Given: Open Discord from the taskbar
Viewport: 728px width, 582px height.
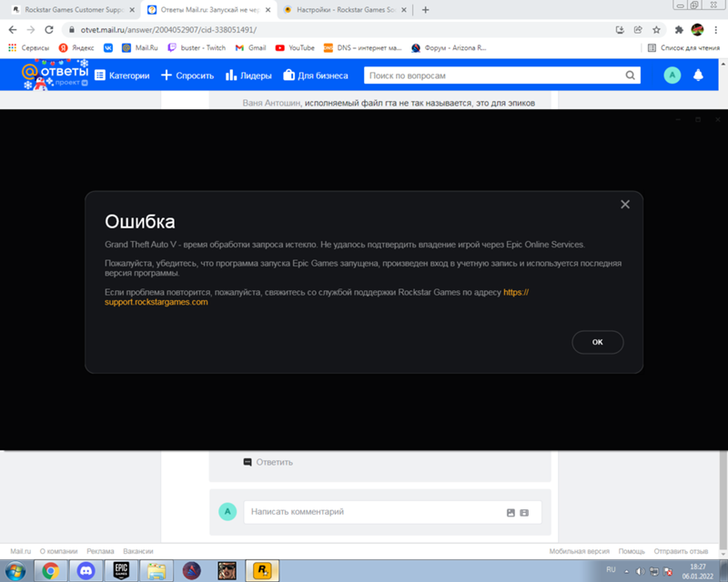Looking at the screenshot, I should [86, 570].
